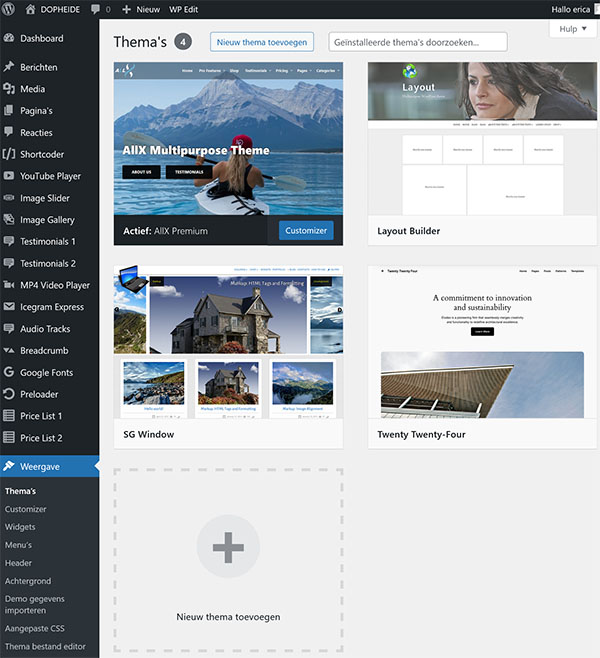Click the Layout Builder theme name
600x658 pixels.
click(409, 231)
